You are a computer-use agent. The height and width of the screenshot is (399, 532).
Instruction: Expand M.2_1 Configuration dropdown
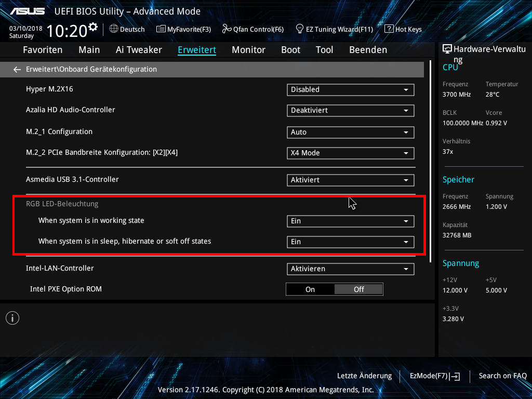tap(351, 132)
